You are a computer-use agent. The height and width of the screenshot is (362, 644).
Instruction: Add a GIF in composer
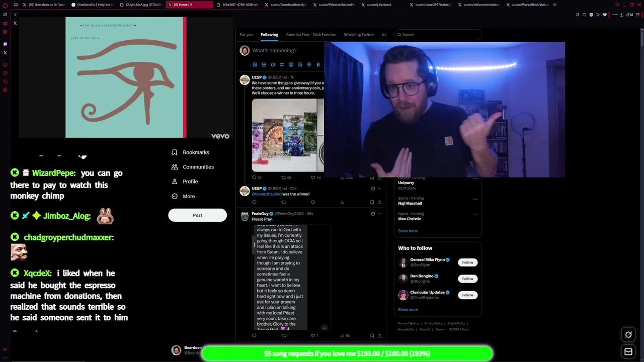264,65
